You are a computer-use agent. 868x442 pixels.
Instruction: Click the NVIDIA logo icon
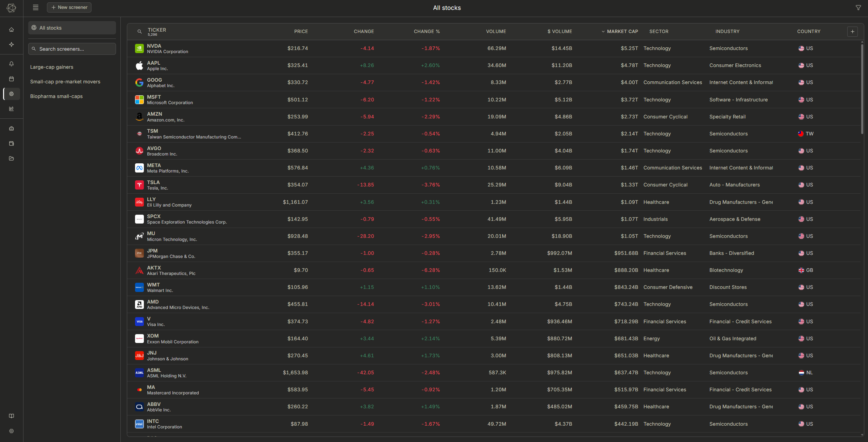139,49
